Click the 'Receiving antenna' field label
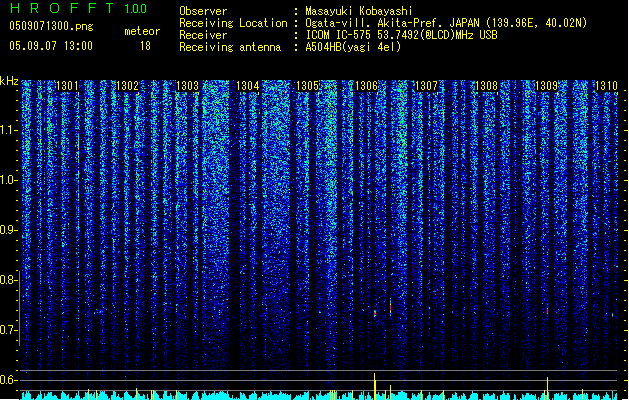This screenshot has width=629, height=400. [x=230, y=47]
